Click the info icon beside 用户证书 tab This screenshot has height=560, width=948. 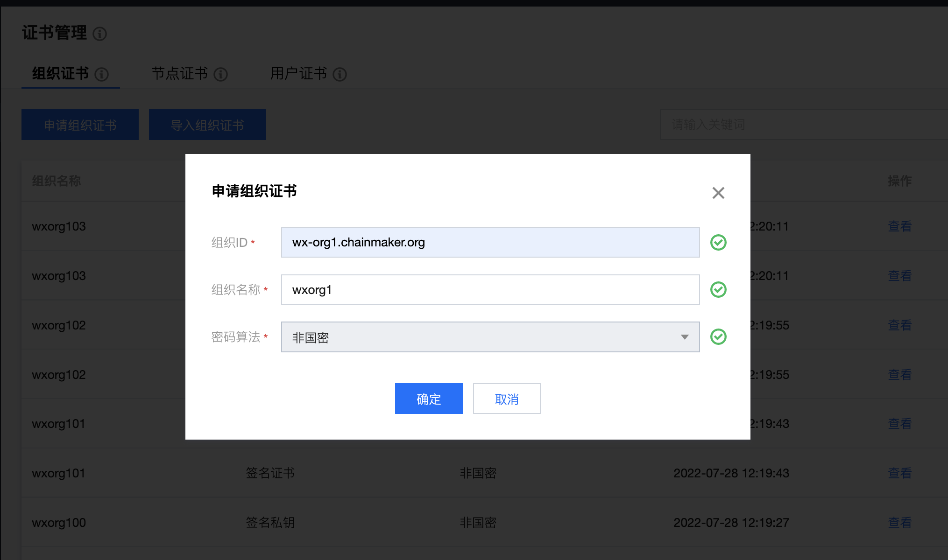(340, 74)
